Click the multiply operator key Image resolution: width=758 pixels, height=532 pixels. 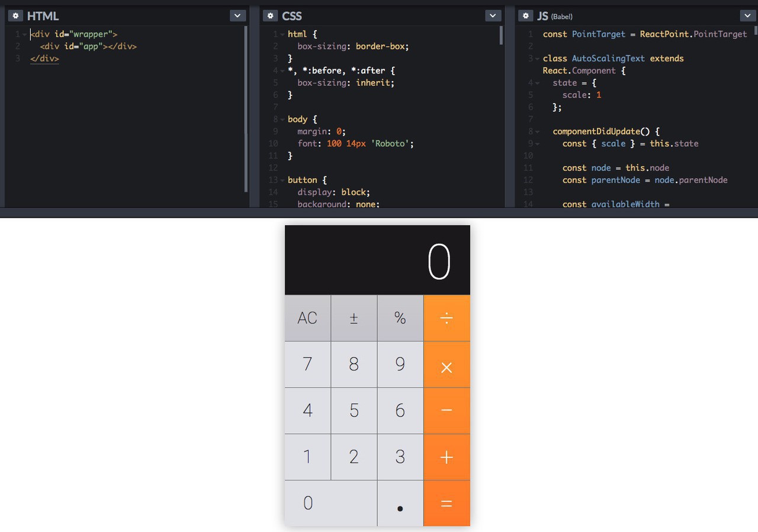tap(447, 365)
